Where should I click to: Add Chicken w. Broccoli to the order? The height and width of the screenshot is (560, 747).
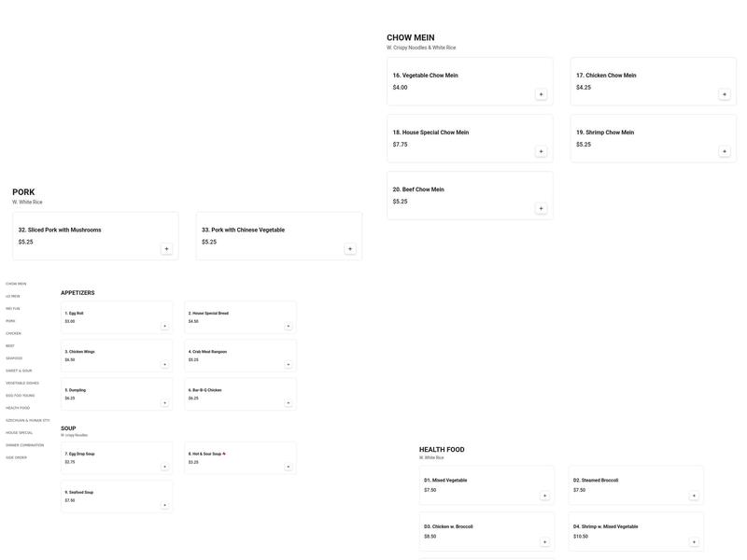click(544, 541)
